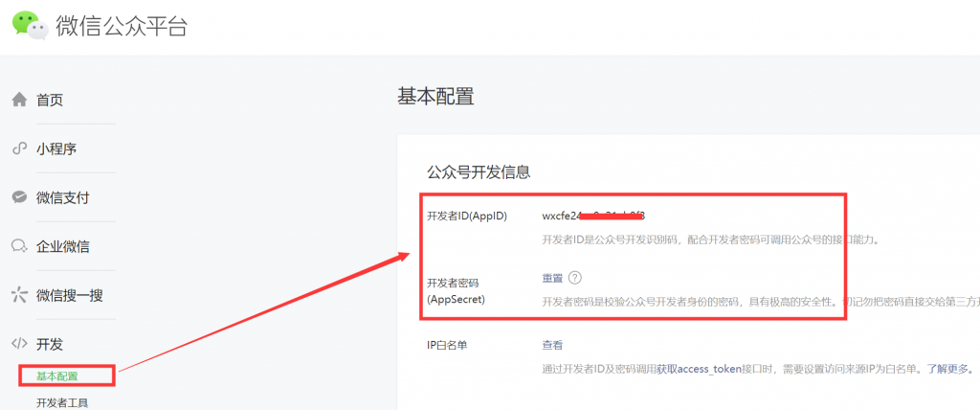Click the WeChat logo icon
This screenshot has height=410, width=980.
point(30,25)
